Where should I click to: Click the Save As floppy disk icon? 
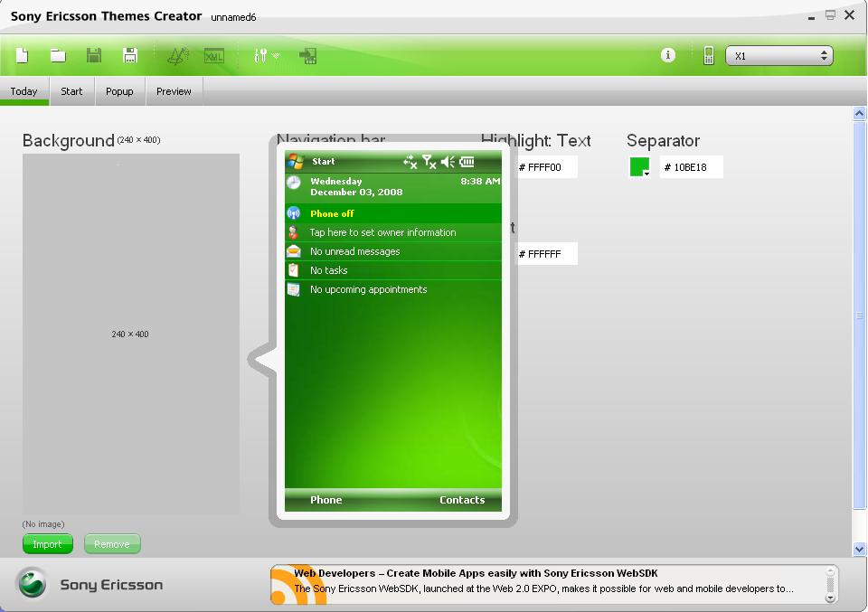[130, 55]
